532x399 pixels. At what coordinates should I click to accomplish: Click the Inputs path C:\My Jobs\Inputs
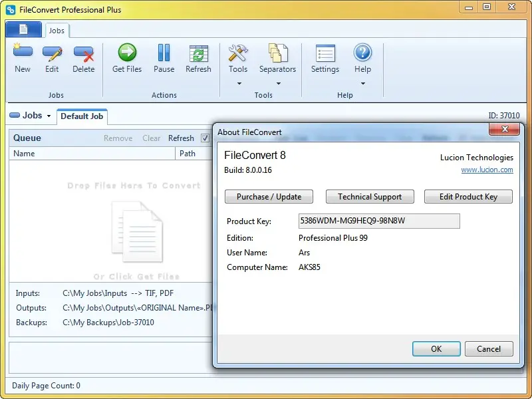click(x=94, y=293)
